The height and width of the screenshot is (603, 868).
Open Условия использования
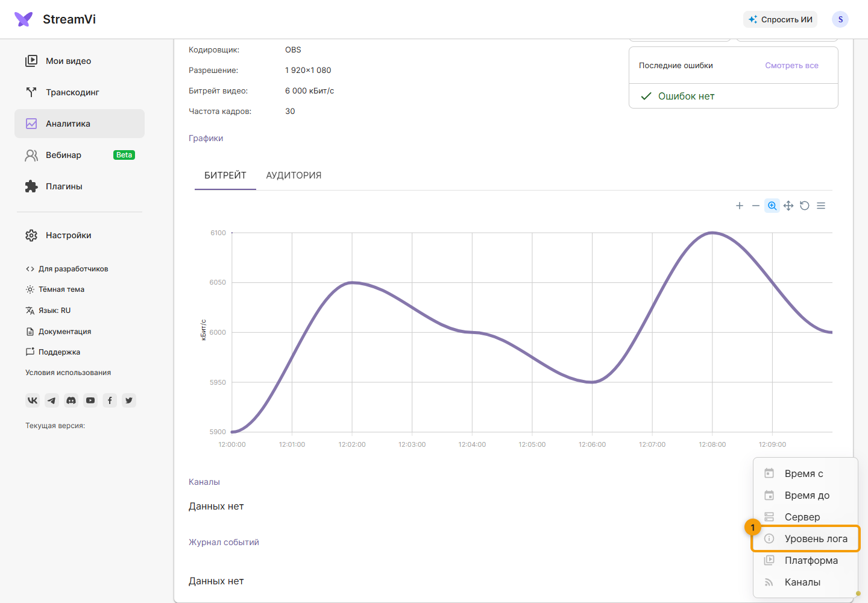click(68, 373)
